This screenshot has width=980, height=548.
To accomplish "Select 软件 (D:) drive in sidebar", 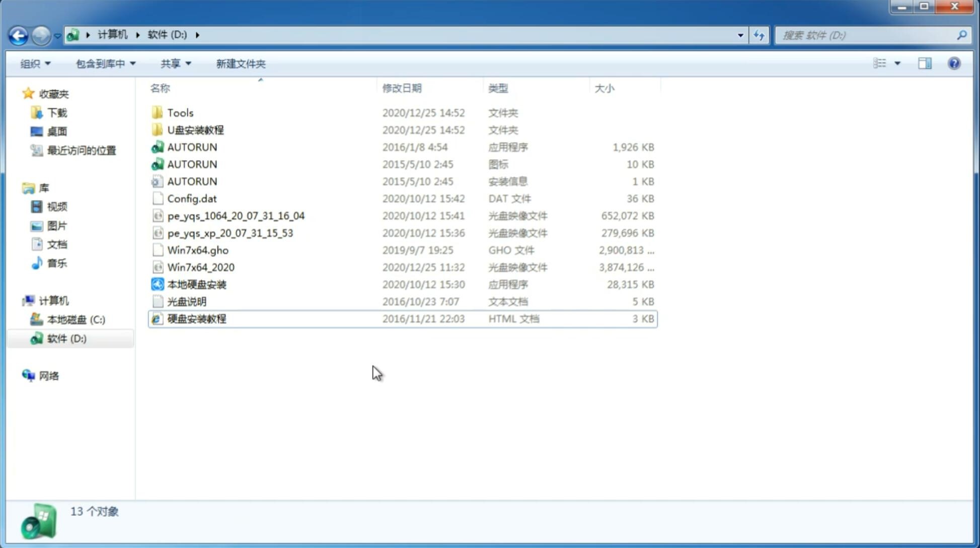I will click(x=66, y=338).
